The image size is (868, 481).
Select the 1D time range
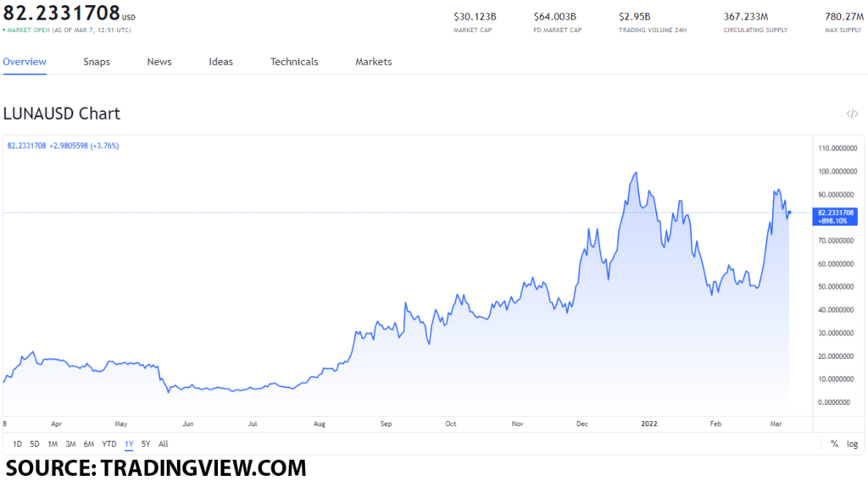point(17,444)
